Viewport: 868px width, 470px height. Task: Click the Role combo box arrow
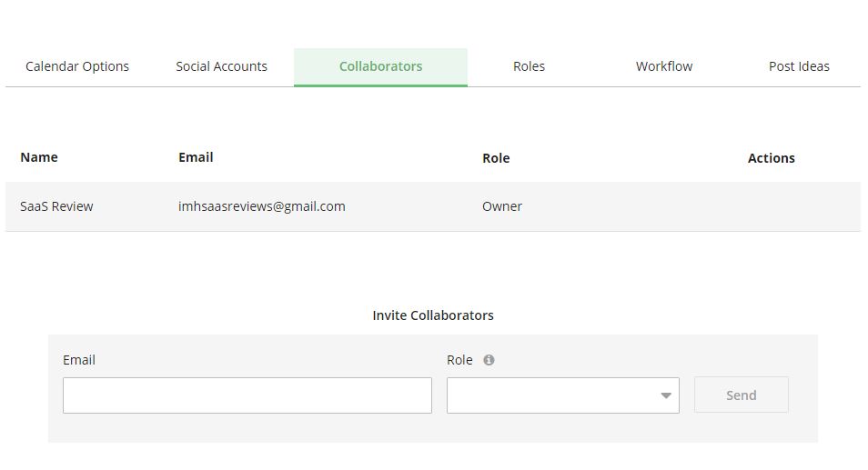(x=666, y=395)
